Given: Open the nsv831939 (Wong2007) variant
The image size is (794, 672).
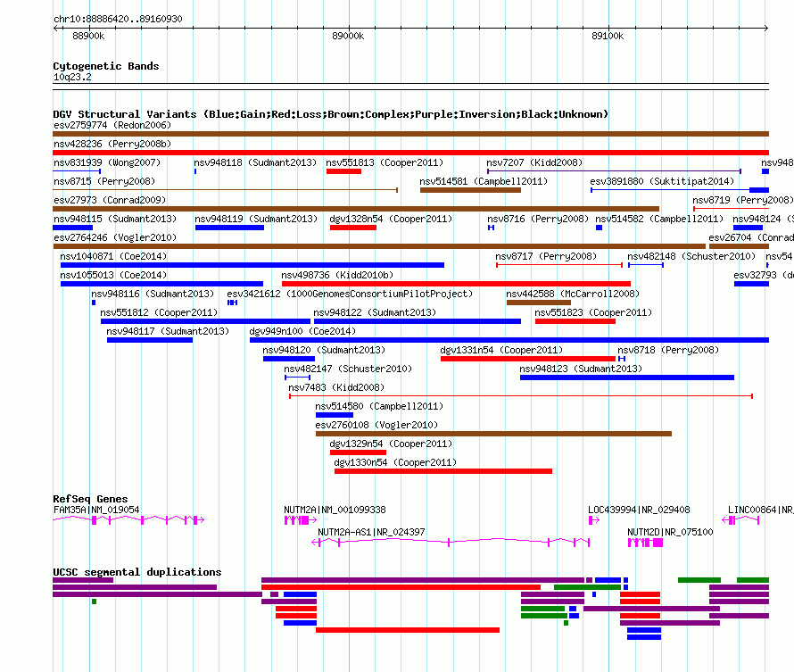Looking at the screenshot, I should click(x=107, y=162).
